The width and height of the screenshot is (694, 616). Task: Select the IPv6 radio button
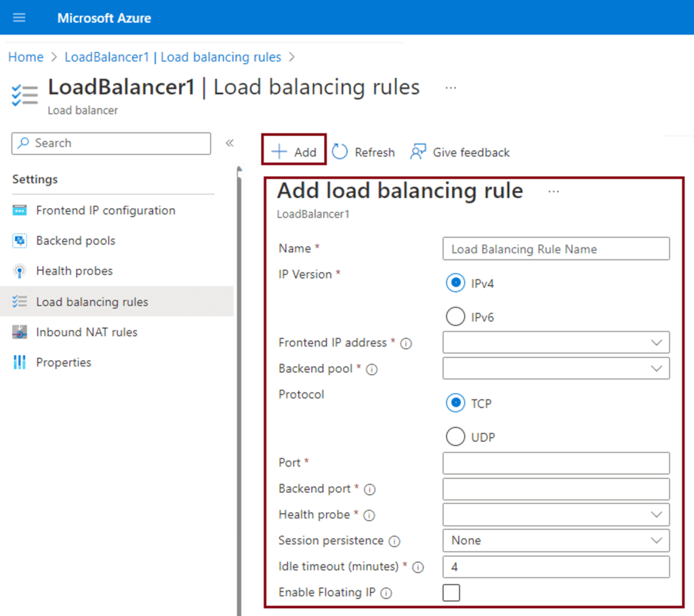[x=455, y=317]
